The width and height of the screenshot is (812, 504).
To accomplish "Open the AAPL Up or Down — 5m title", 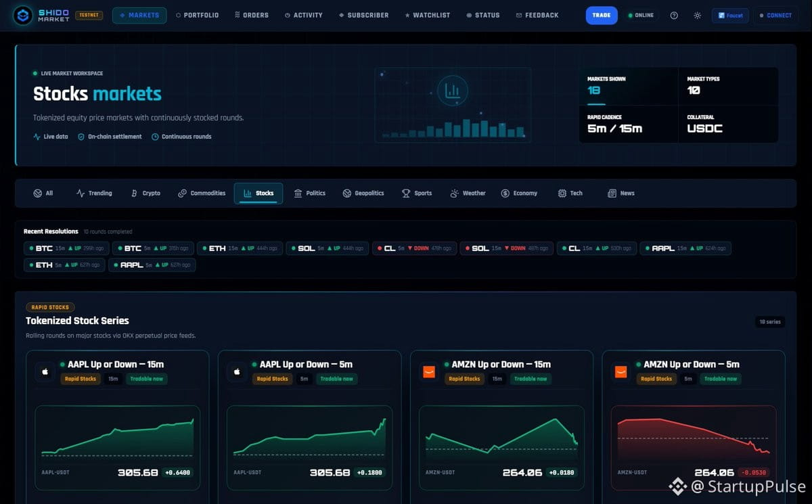I will [306, 365].
